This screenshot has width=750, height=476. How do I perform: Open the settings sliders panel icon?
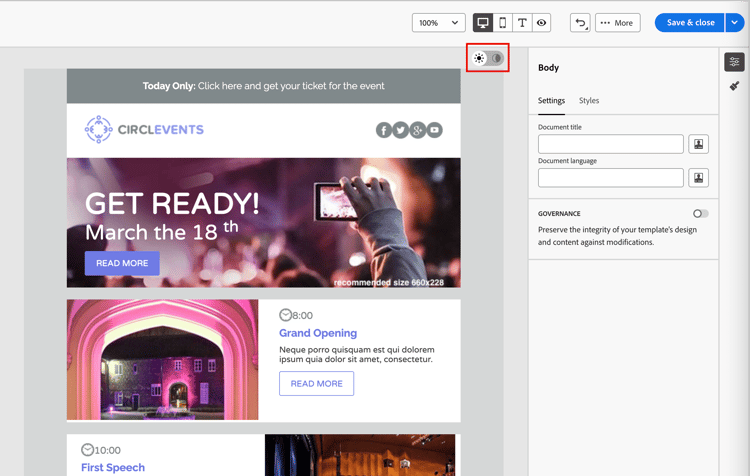point(734,62)
